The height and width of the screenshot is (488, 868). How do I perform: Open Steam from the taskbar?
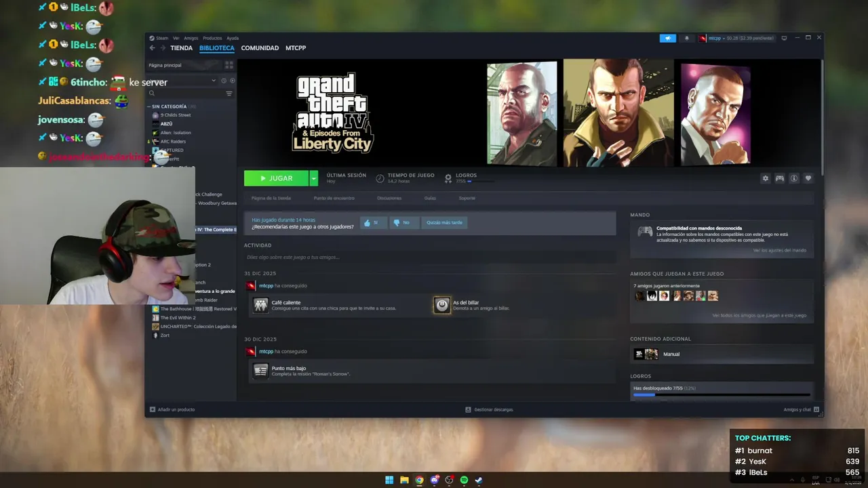pyautogui.click(x=479, y=480)
